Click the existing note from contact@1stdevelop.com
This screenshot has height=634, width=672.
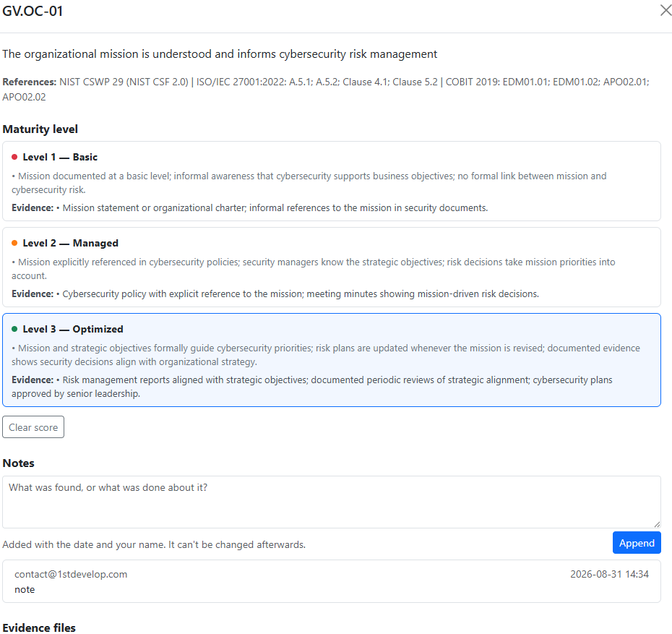[331, 581]
